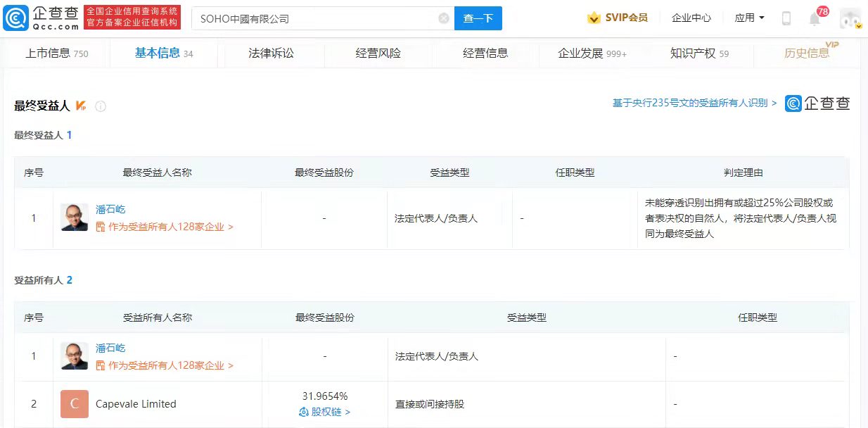Switch to the 法律诉讼 tab
The height and width of the screenshot is (428, 868).
tap(271, 53)
